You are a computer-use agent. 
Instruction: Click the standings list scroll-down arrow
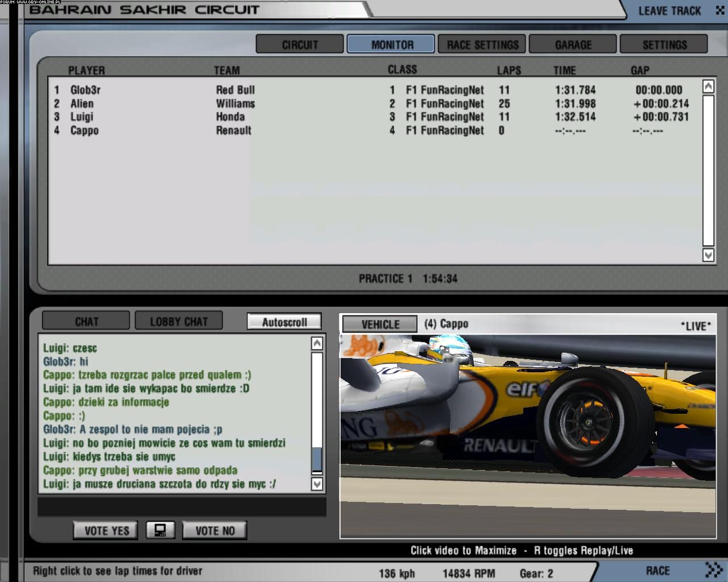click(708, 255)
